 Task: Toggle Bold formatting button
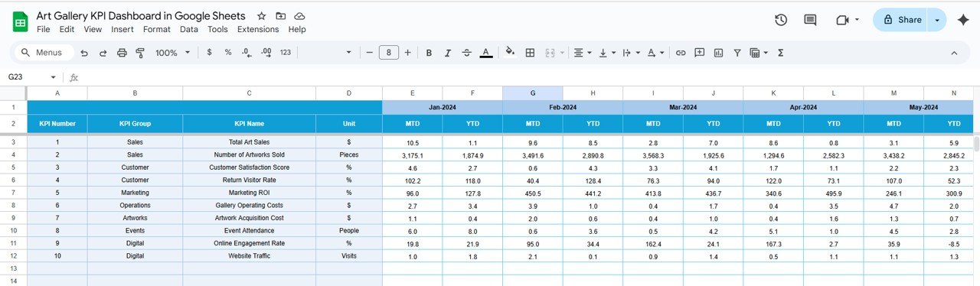(x=428, y=53)
